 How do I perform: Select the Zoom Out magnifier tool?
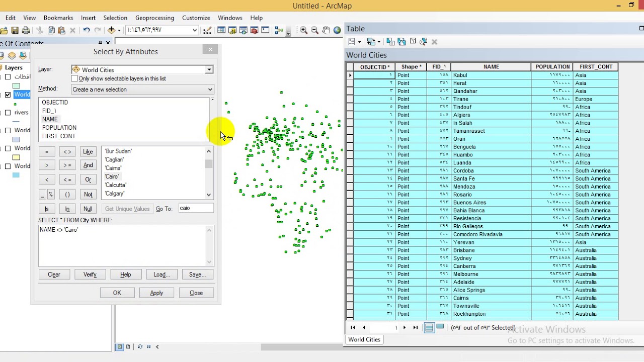pos(315,30)
